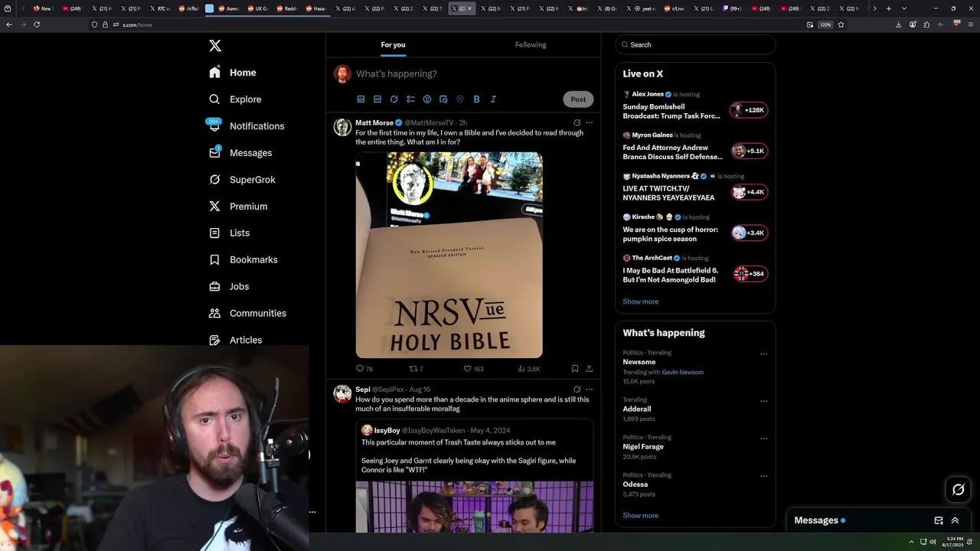Screen dimensions: 980x551
Task: Open Matt Morse's profile avatar
Action: click(342, 127)
